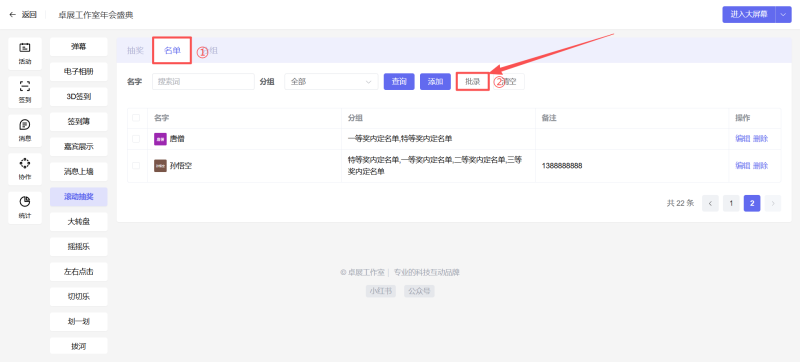Expand arrow next to 进入大屏幕 button
Screen dimensions: 800x362
tap(783, 14)
